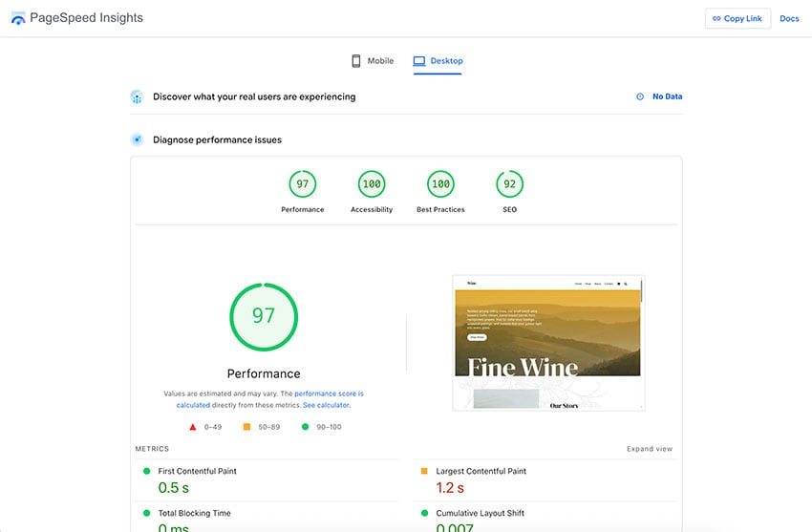812x532 pixels.
Task: Open the Fine Wine page screenshot thumbnail
Action: (549, 343)
